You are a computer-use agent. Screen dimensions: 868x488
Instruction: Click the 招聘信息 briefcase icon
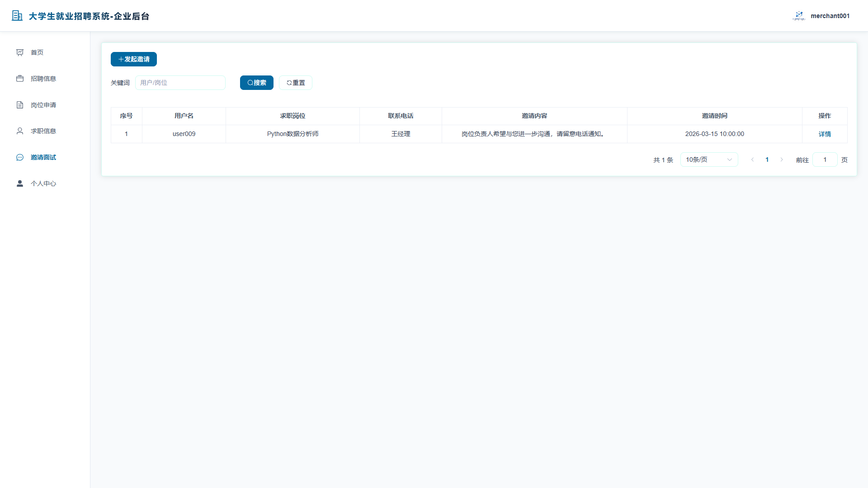[x=20, y=79]
